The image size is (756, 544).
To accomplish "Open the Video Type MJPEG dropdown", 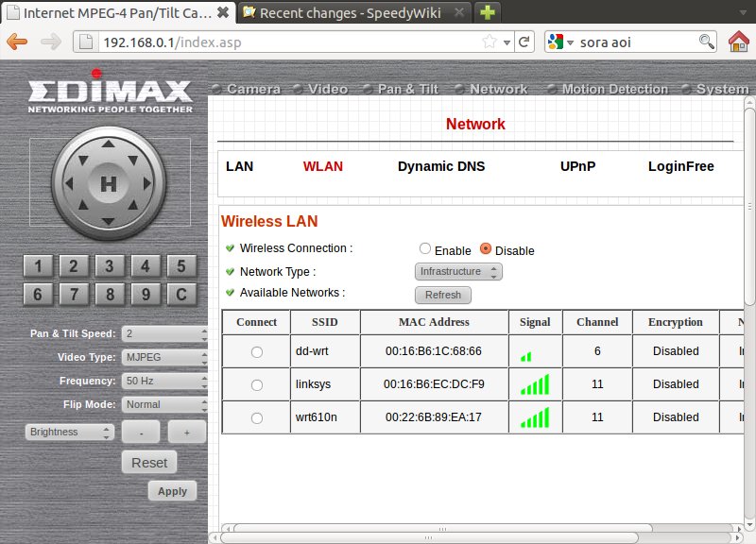I will (164, 357).
